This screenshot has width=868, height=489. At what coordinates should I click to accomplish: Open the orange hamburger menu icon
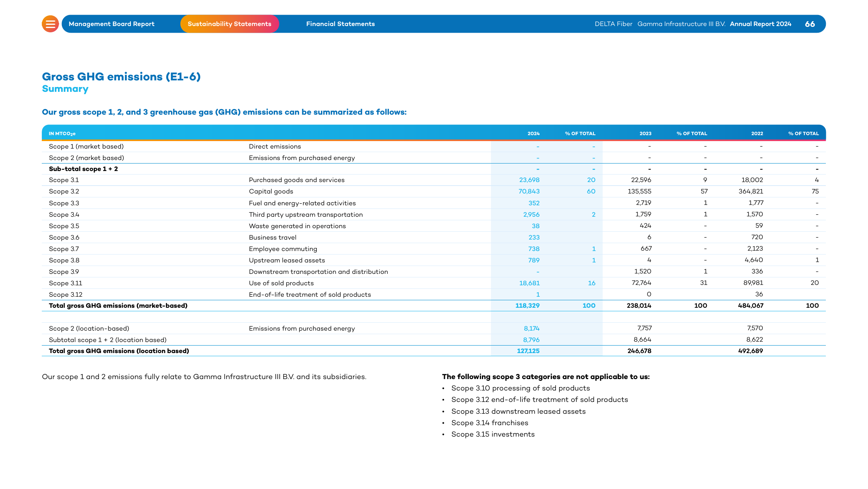pyautogui.click(x=50, y=24)
